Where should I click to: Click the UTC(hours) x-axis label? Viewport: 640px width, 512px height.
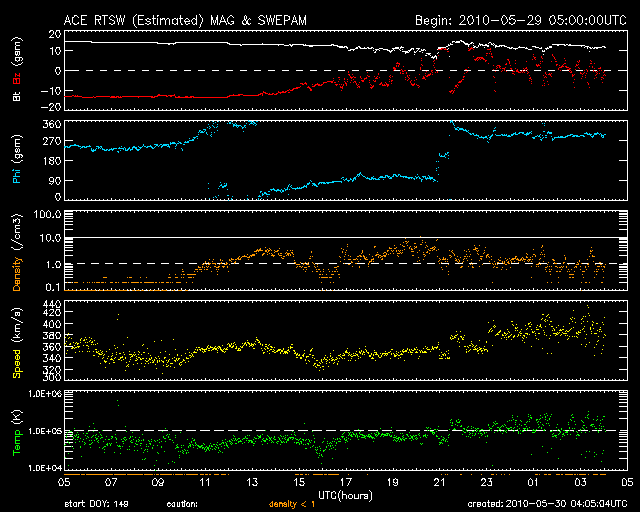tap(346, 494)
